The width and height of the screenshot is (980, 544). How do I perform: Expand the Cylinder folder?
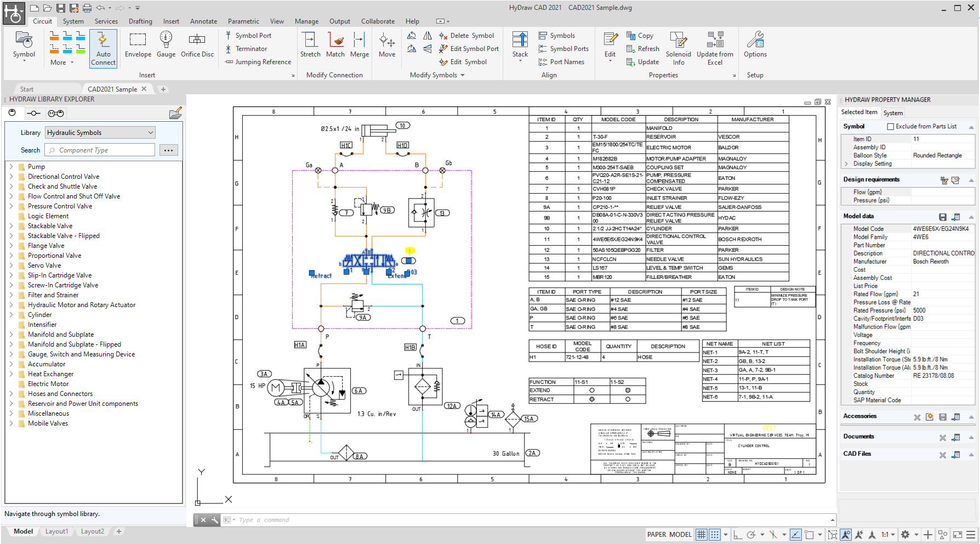click(11, 315)
